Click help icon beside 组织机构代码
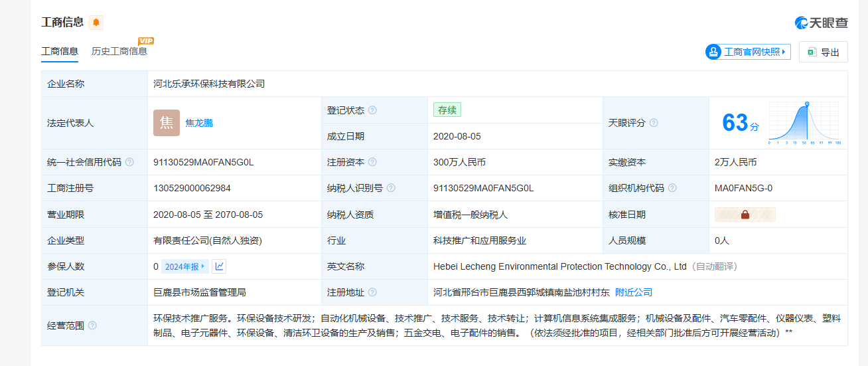 (x=672, y=188)
